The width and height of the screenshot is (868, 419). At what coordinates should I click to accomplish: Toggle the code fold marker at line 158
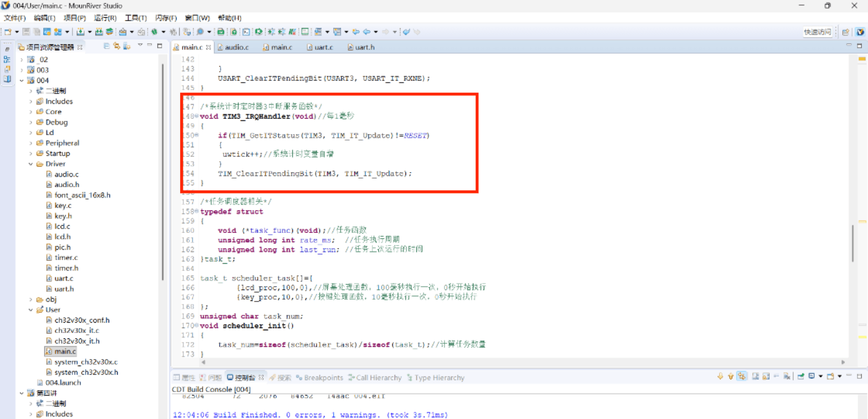tap(197, 211)
